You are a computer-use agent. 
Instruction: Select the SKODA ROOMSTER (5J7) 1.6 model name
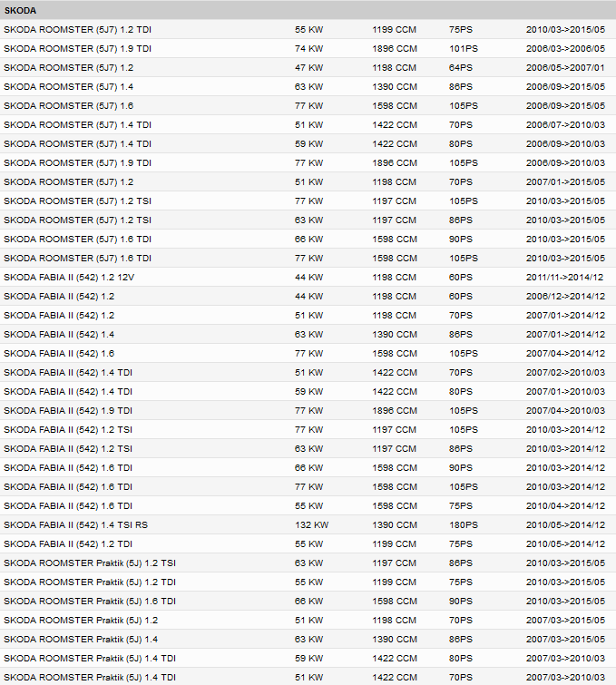pyautogui.click(x=69, y=106)
